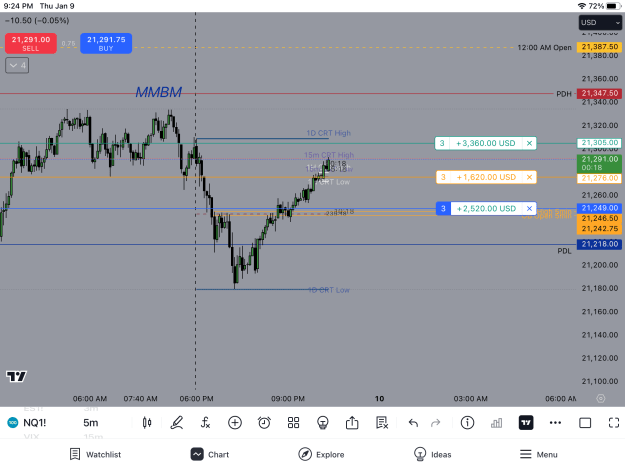Tap the 06:00 PM time axis label
This screenshot has height=469, width=625.
196,398
